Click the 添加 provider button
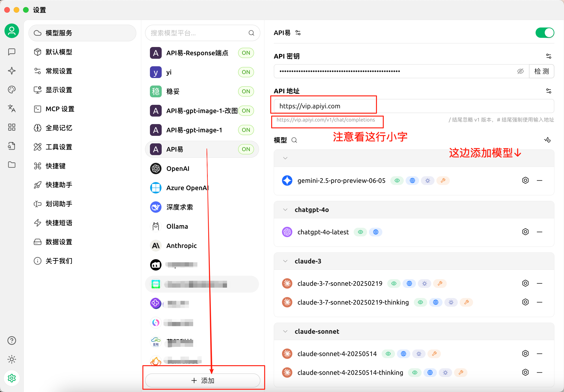The image size is (564, 392). point(203,380)
